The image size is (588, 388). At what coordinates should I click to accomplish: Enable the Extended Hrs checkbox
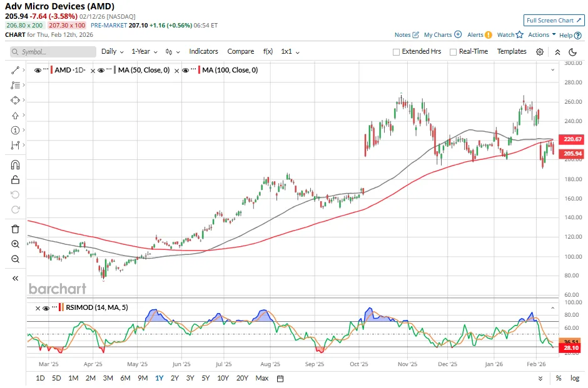(x=396, y=52)
